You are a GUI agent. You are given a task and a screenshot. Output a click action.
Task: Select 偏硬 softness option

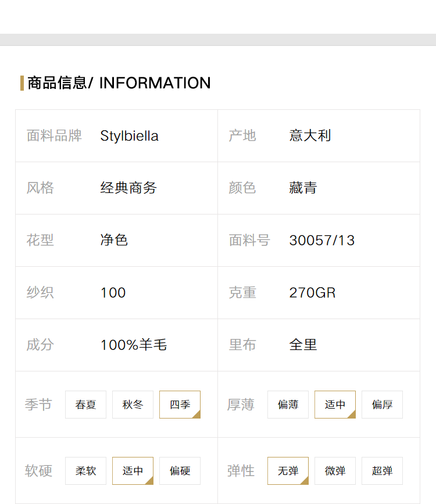coord(180,470)
